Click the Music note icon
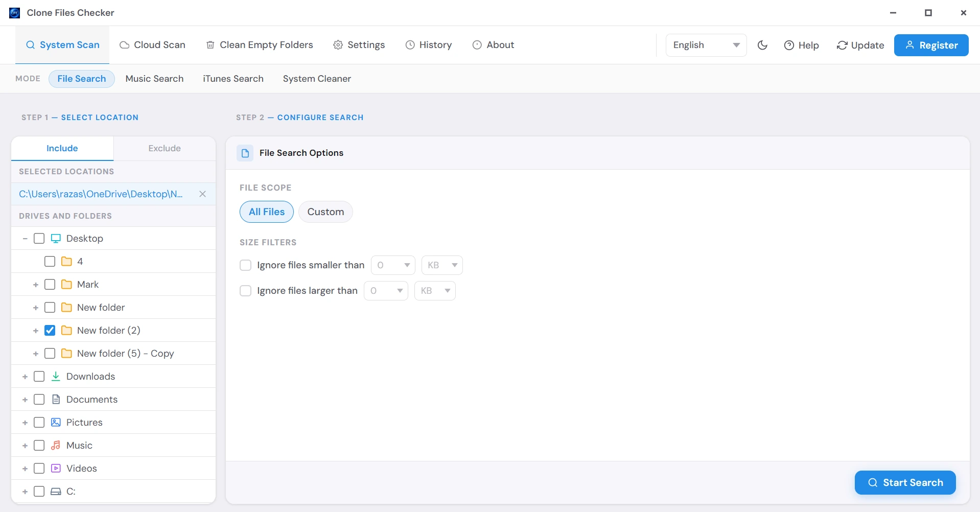Screen dimensions: 980x512 [x=56, y=445]
